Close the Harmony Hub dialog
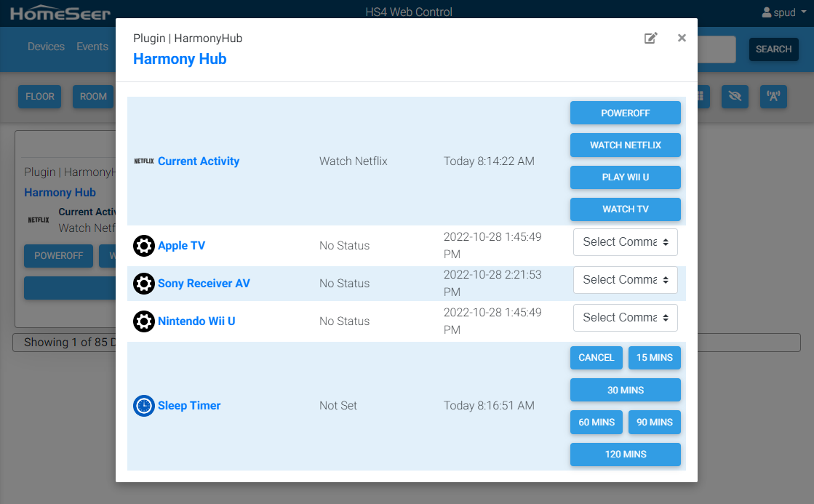Screen dimensions: 814x504 (x=682, y=38)
